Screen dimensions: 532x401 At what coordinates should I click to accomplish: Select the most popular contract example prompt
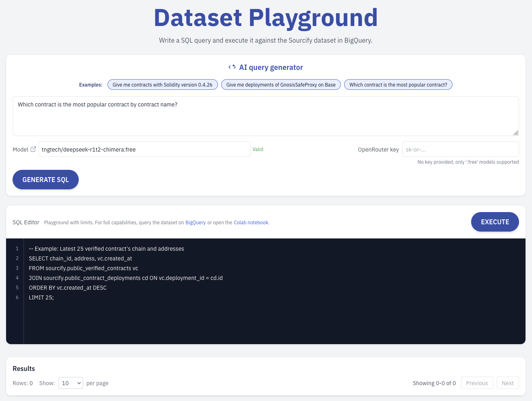(x=398, y=85)
